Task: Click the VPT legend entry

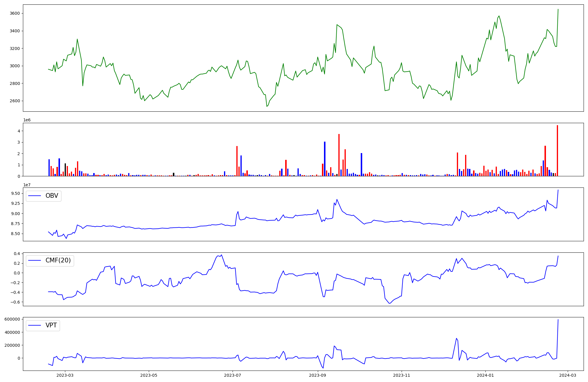Action: [51, 325]
